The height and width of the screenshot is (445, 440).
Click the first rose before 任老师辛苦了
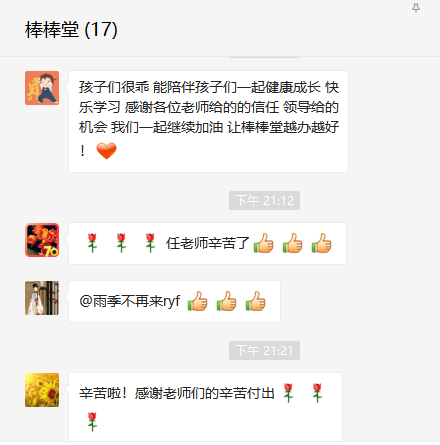(x=92, y=243)
